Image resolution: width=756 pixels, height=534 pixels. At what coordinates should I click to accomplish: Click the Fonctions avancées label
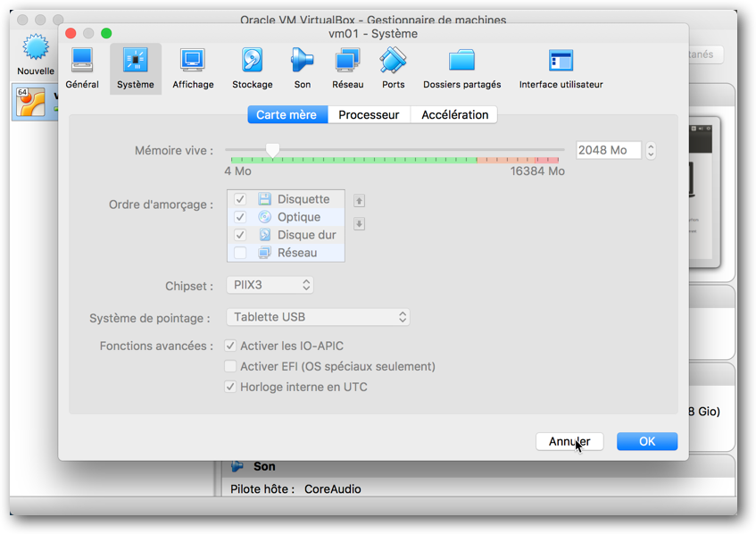click(x=156, y=346)
